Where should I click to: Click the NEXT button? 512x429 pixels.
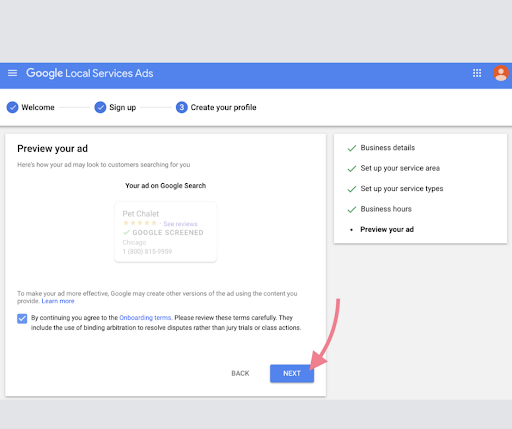point(292,373)
